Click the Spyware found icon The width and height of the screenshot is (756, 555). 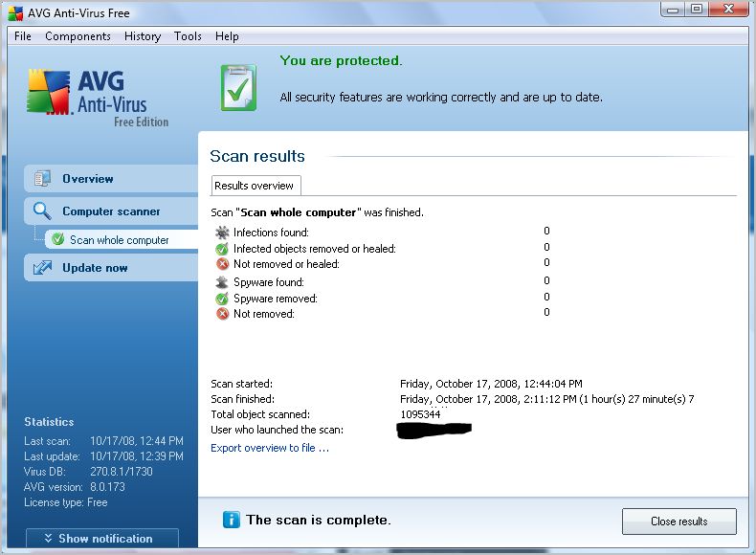(222, 282)
